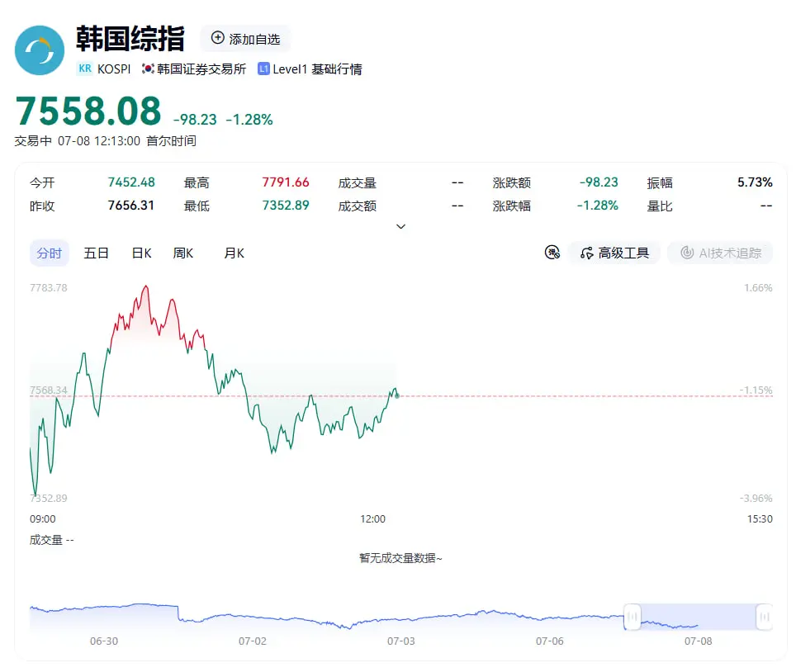Click the L1 Level1 badge icon
Screen dimensions: 796x672
(263, 69)
